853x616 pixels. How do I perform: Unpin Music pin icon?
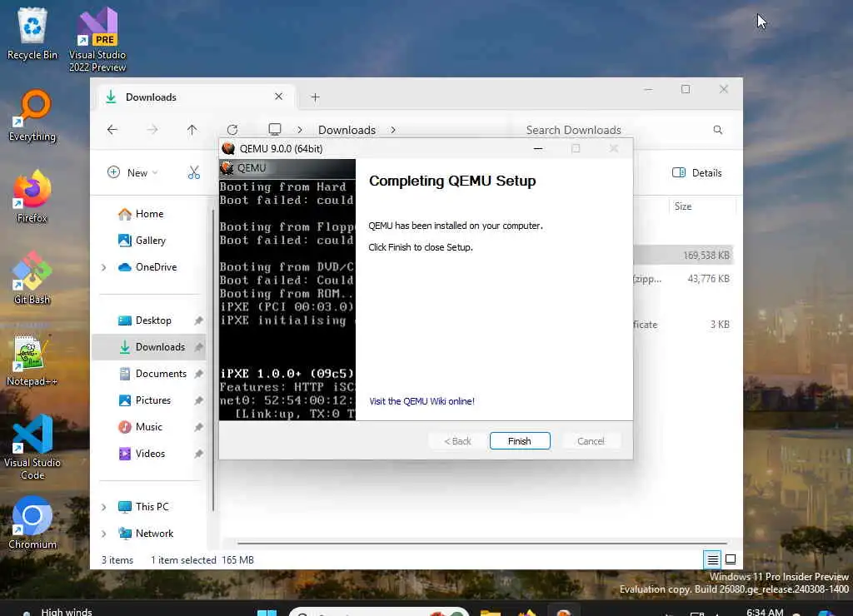[x=198, y=427]
